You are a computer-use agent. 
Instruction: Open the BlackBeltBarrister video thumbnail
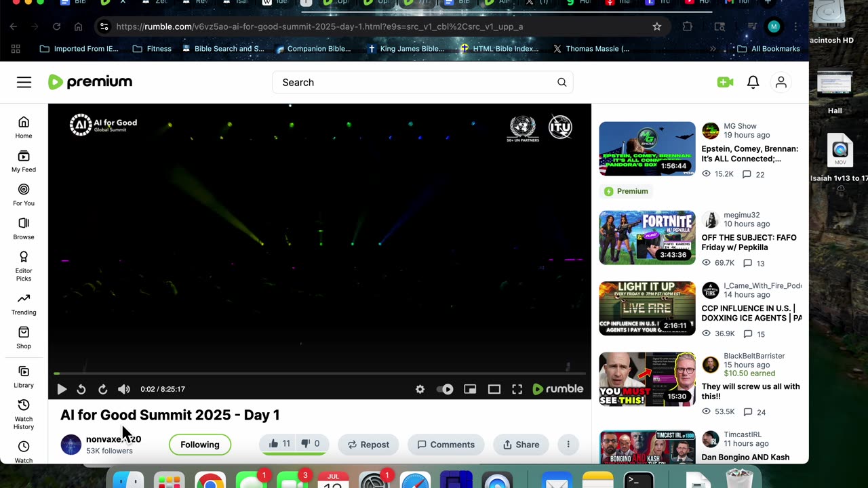click(647, 380)
